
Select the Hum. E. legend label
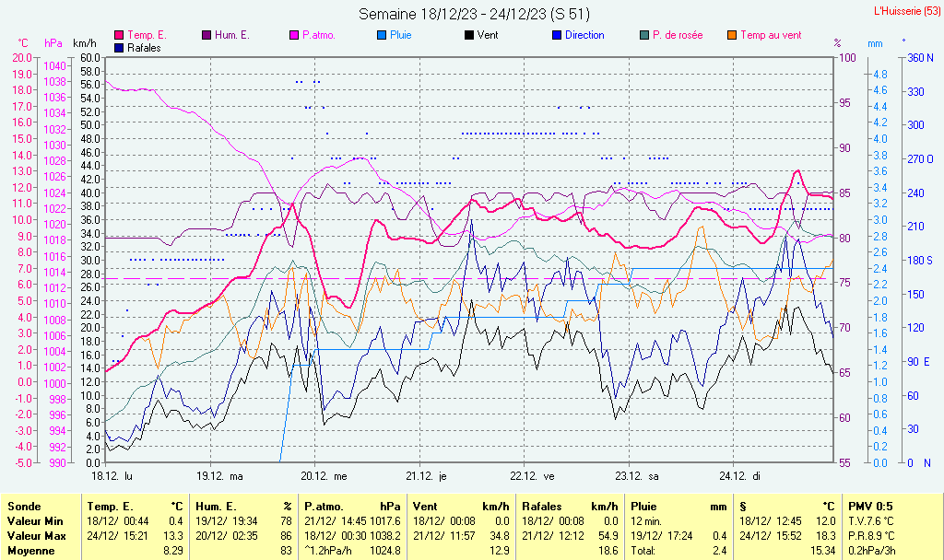tap(231, 36)
